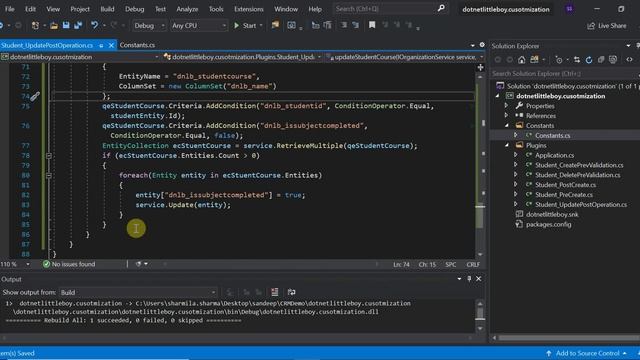Viewport: 640px width, 360px height.
Task: Click Sync with Active Document icon
Action: 577,60
